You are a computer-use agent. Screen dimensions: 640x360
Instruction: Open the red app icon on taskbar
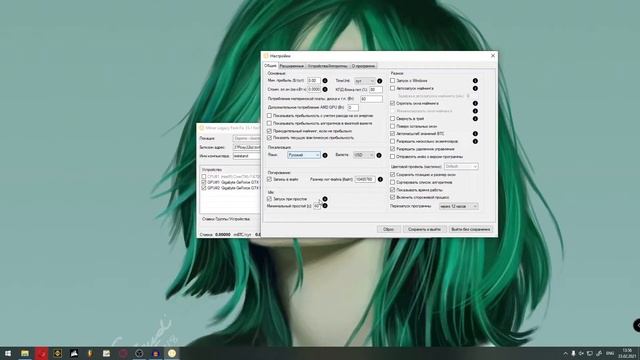pyautogui.click(x=41, y=353)
